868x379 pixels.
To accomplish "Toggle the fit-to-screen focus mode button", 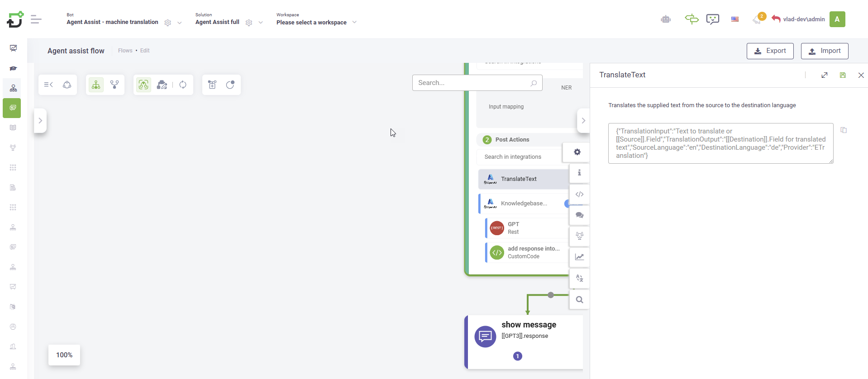I will [x=143, y=85].
